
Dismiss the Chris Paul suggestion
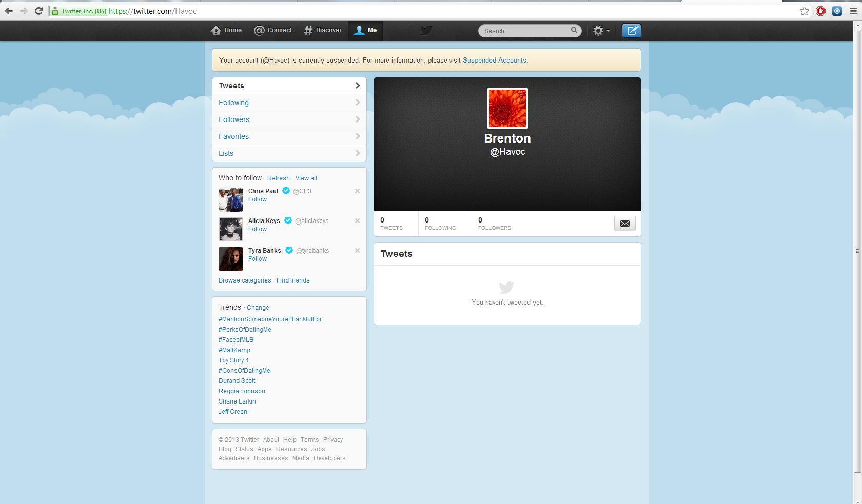coord(357,191)
